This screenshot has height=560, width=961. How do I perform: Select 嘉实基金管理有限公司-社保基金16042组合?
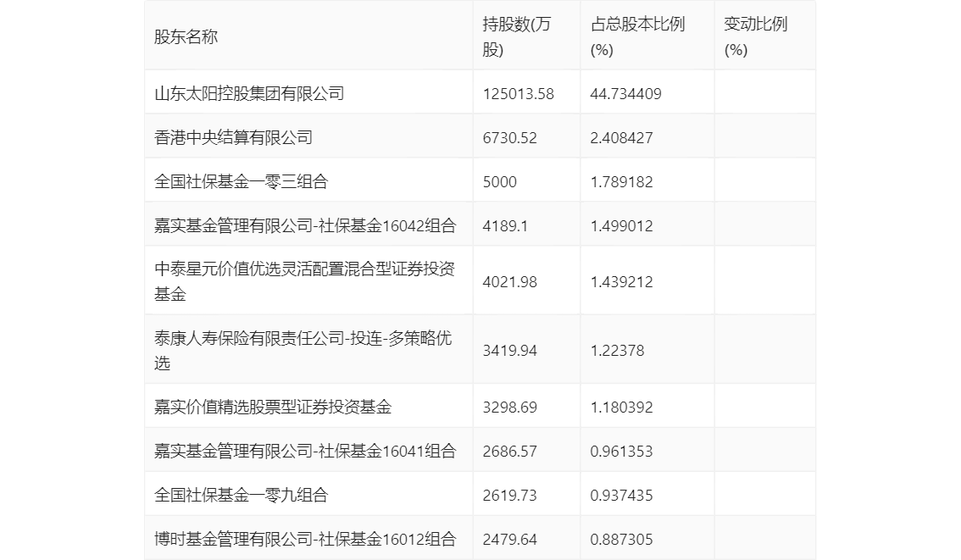[305, 226]
